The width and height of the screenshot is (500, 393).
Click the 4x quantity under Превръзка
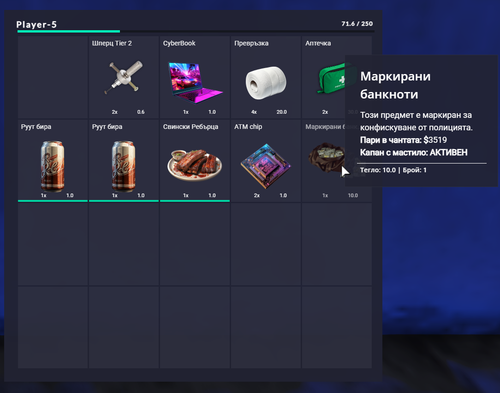pos(254,112)
